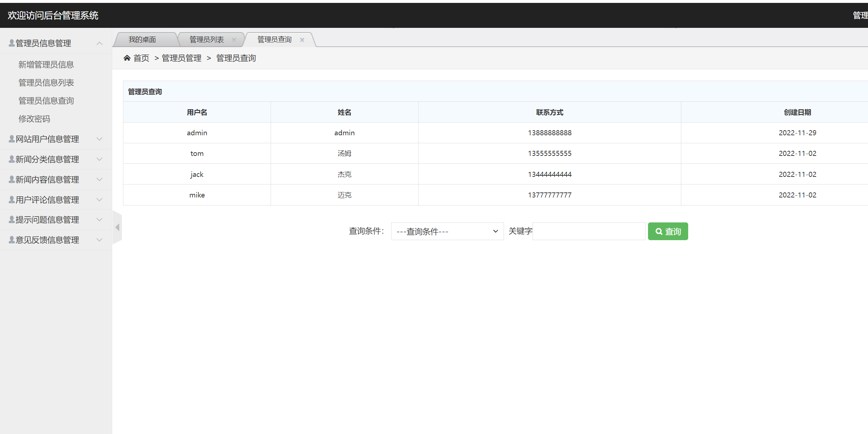
Task: Click the name cell 汤姆
Action: 344,153
